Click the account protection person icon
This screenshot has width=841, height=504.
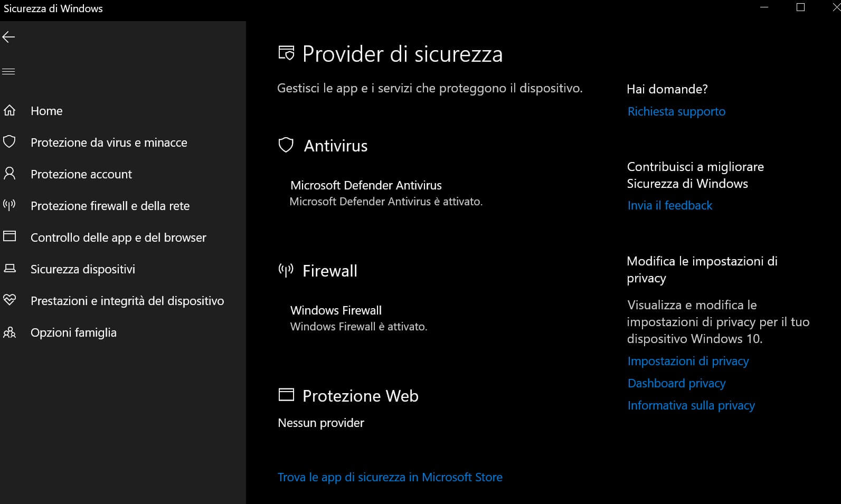point(10,174)
